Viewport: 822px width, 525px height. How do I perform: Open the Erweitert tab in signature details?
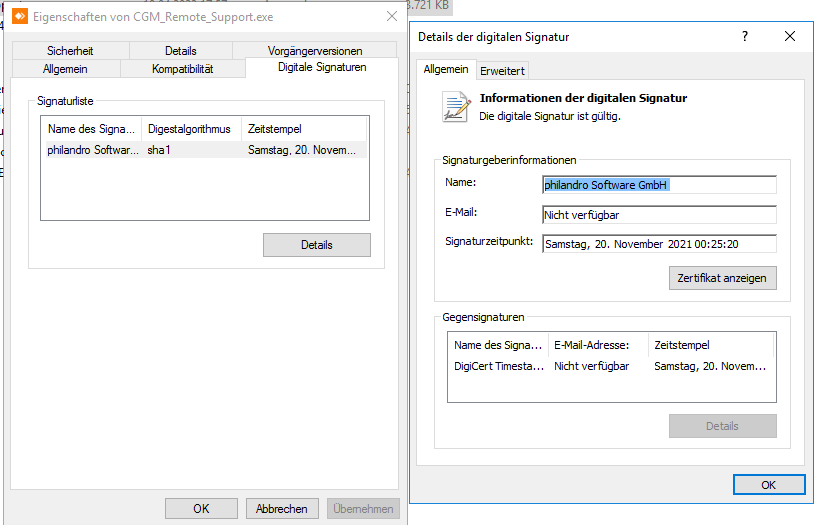click(502, 71)
